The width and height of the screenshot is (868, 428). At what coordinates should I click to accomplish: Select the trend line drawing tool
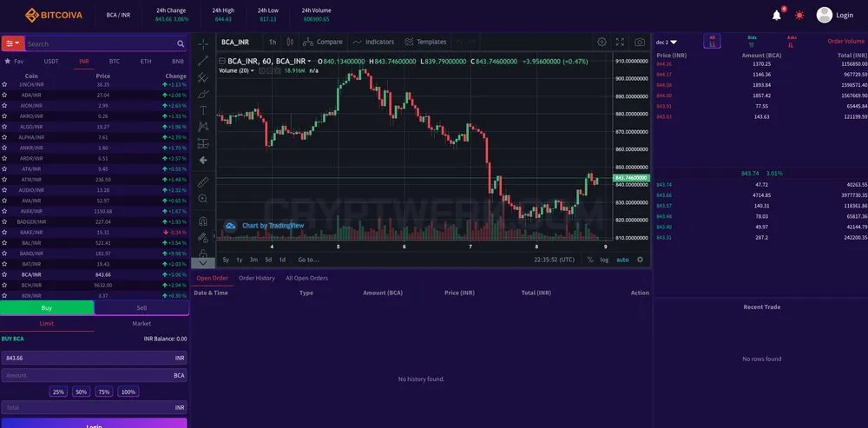(202, 61)
